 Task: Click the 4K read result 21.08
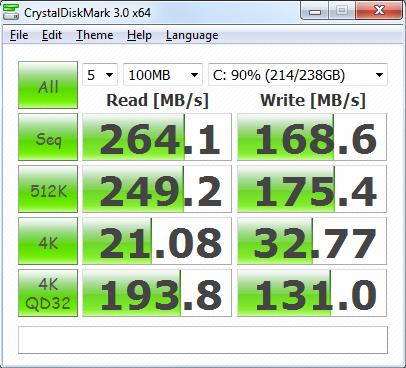(157, 241)
